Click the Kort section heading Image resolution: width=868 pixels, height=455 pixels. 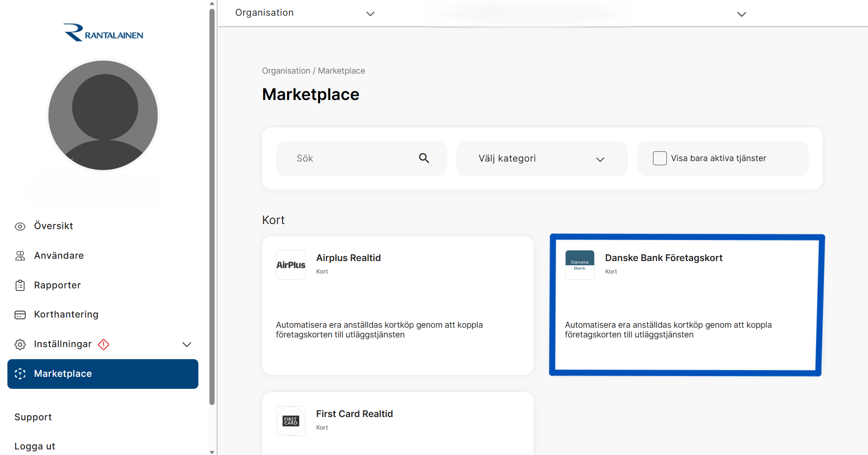coord(273,220)
